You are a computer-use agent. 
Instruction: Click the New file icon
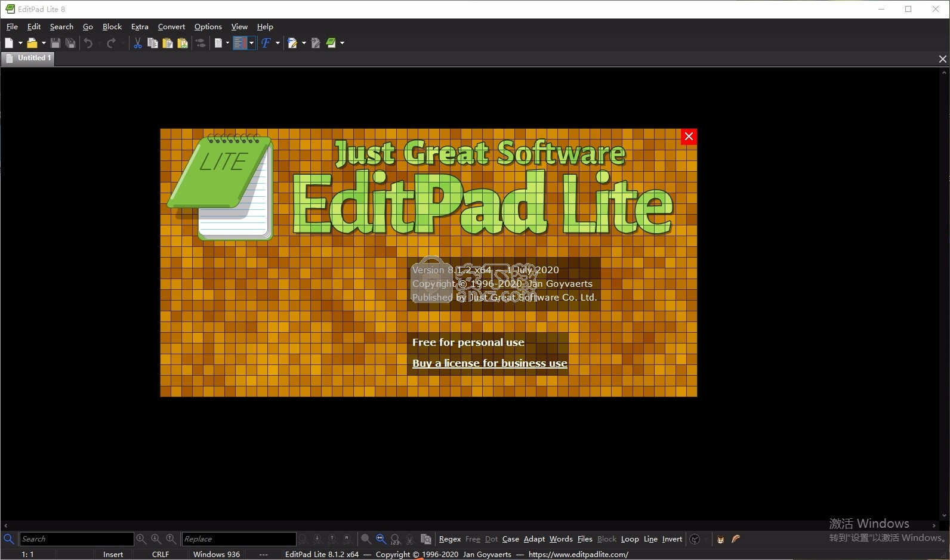[9, 43]
